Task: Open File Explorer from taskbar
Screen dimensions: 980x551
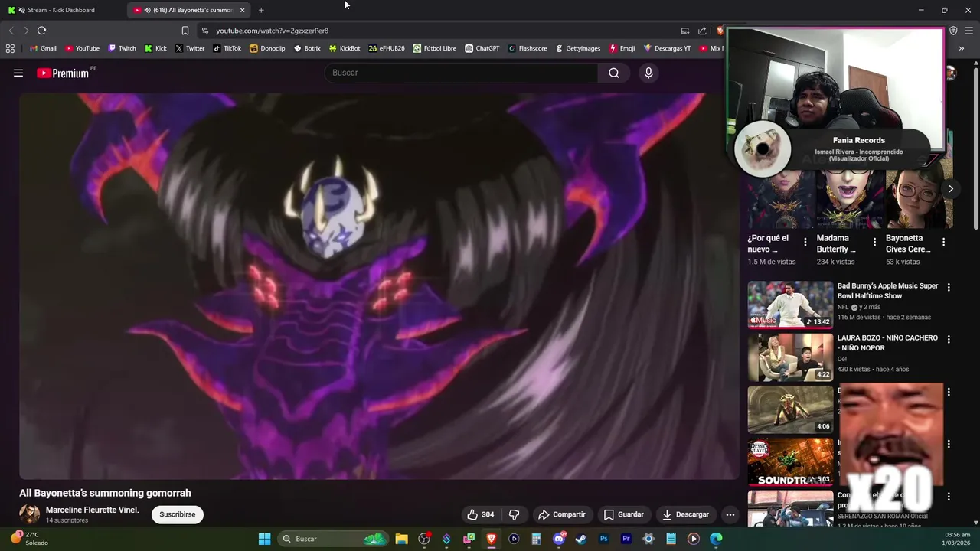Action: (401, 539)
